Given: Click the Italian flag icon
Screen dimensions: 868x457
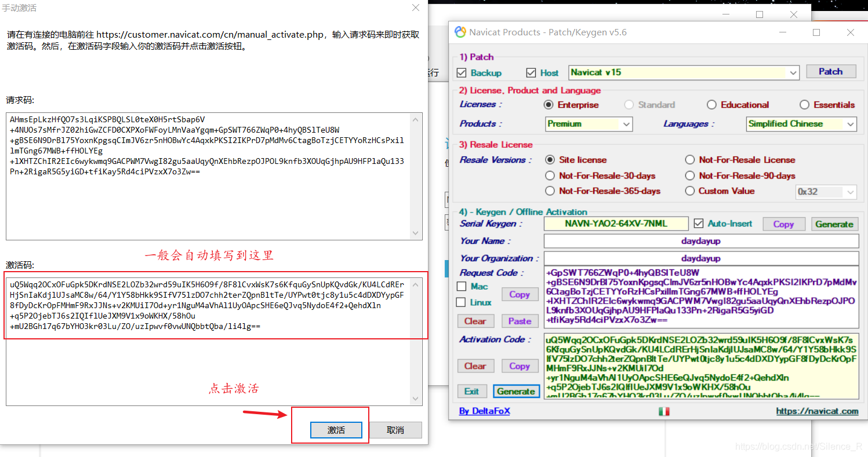Looking at the screenshot, I should point(664,411).
